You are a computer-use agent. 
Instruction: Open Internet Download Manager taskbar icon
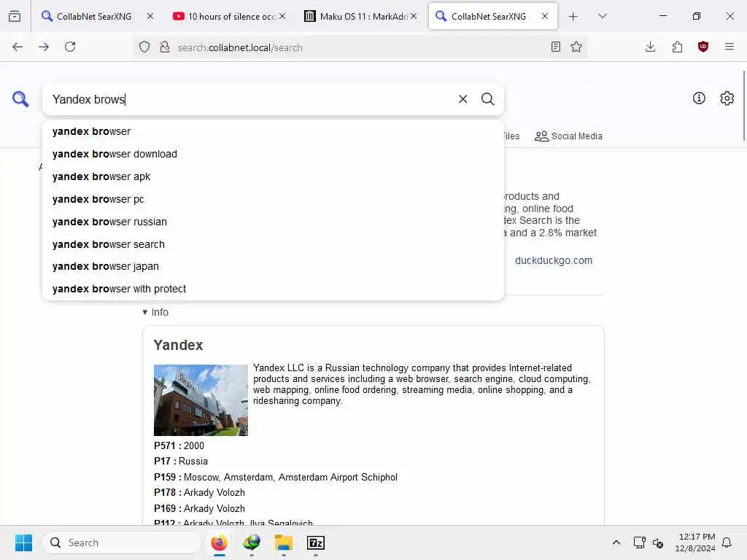(252, 542)
